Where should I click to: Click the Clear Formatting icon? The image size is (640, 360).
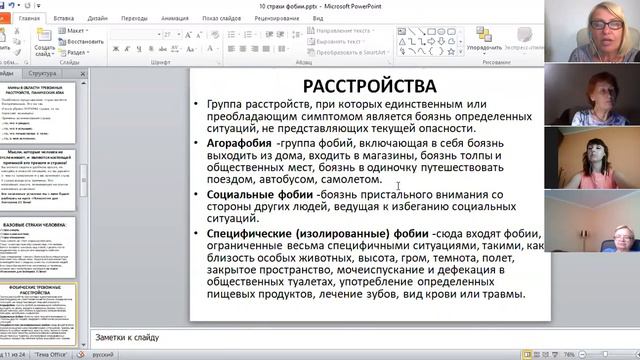(215, 35)
